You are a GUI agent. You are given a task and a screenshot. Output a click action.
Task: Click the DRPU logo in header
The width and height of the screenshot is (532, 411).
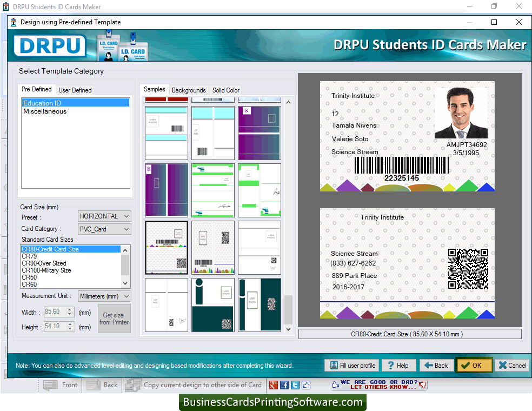tap(50, 46)
